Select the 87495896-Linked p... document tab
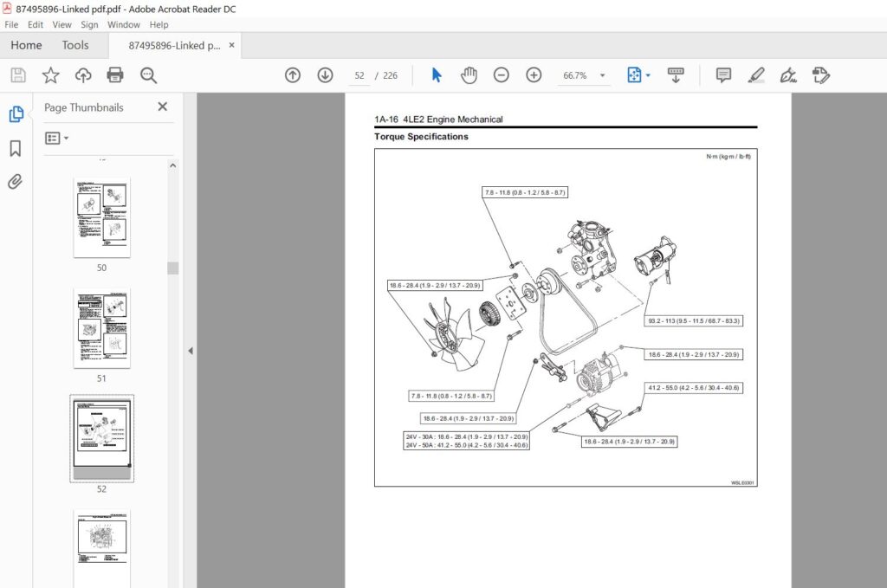This screenshot has height=588, width=887. [x=174, y=45]
